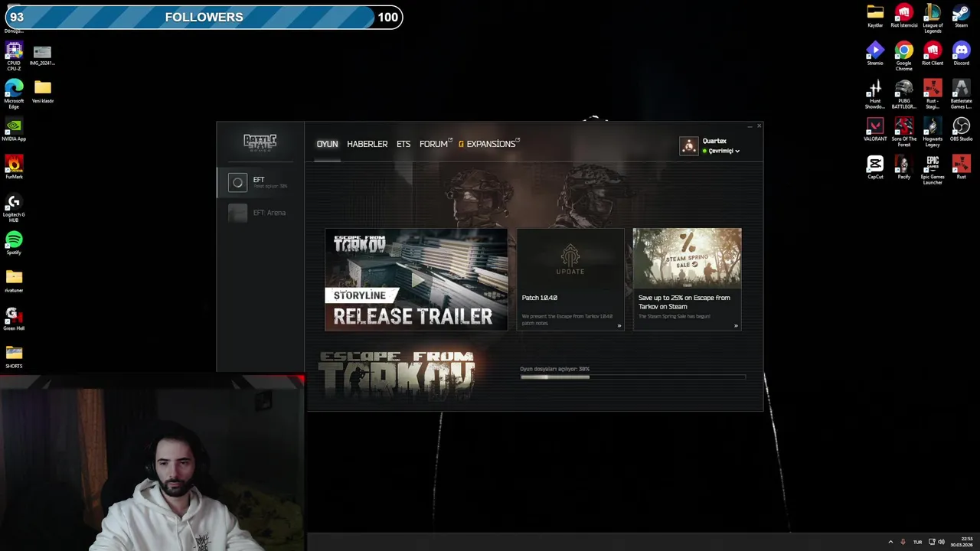980x551 pixels.
Task: Open Battlestate Games Launcher desktop shortcut
Action: click(961, 94)
